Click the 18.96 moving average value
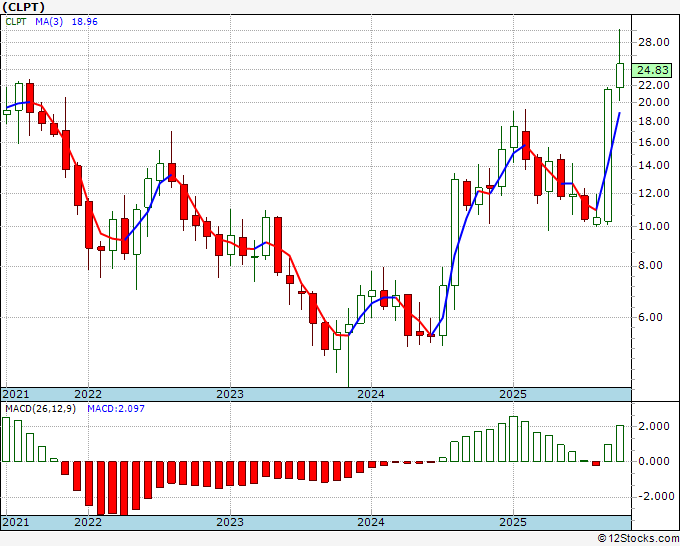Screen dimensions: 680x546 [85, 22]
